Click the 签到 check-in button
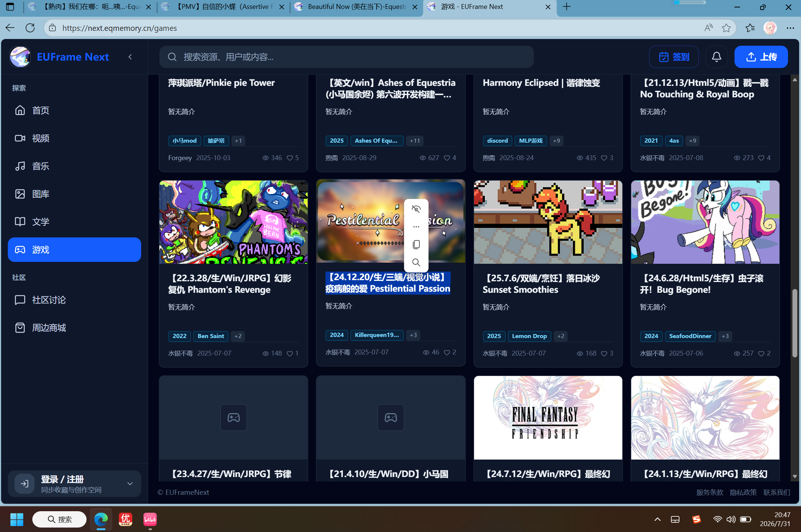The image size is (801, 532). 674,57
